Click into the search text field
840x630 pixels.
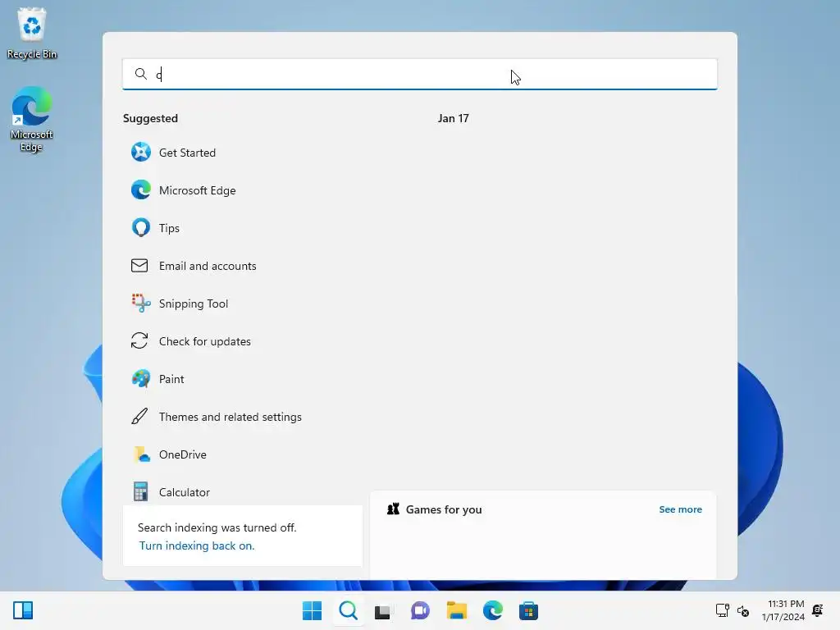coord(420,74)
